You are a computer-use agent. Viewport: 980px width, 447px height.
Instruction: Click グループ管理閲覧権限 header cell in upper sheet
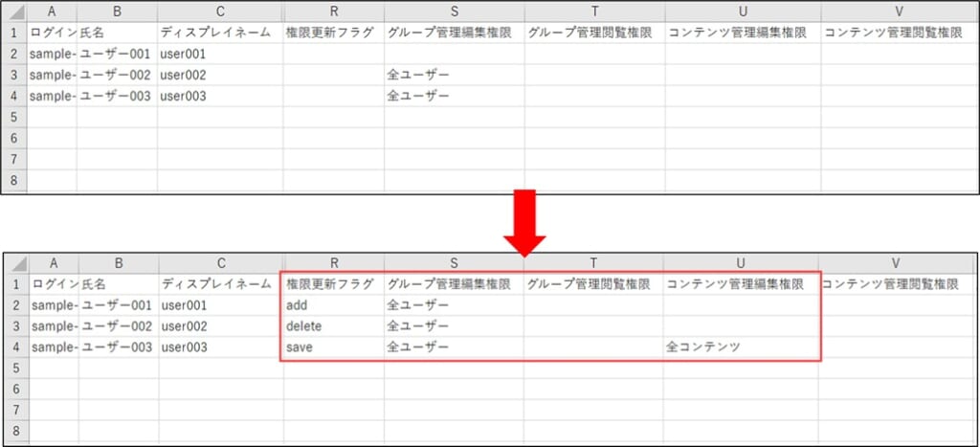coord(595,33)
